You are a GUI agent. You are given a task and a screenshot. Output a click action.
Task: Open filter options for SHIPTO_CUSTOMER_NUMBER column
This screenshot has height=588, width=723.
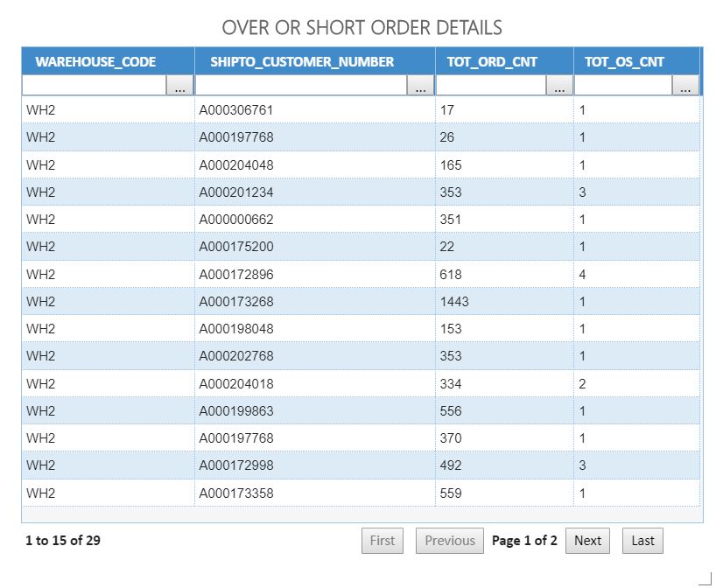click(x=421, y=87)
